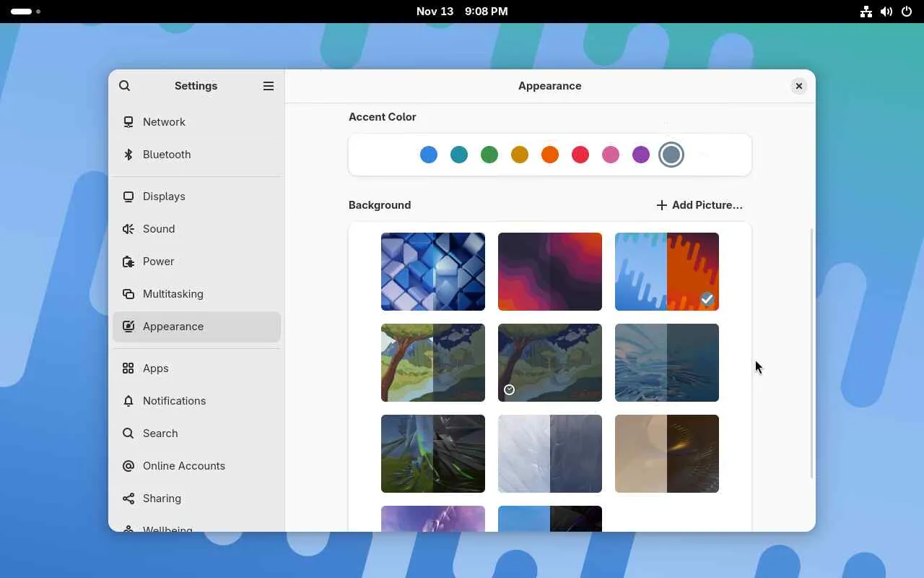This screenshot has height=578, width=924.
Task: Choose the green accent color
Action: pyautogui.click(x=489, y=155)
